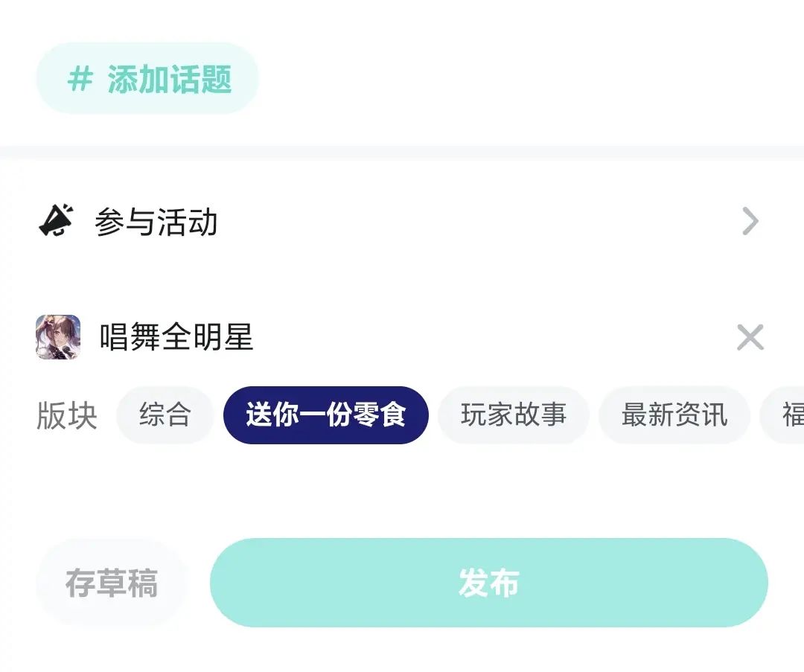Image resolution: width=804 pixels, height=672 pixels.
Task: Tap the 唱舞全明星 game avatar icon
Action: 58,337
